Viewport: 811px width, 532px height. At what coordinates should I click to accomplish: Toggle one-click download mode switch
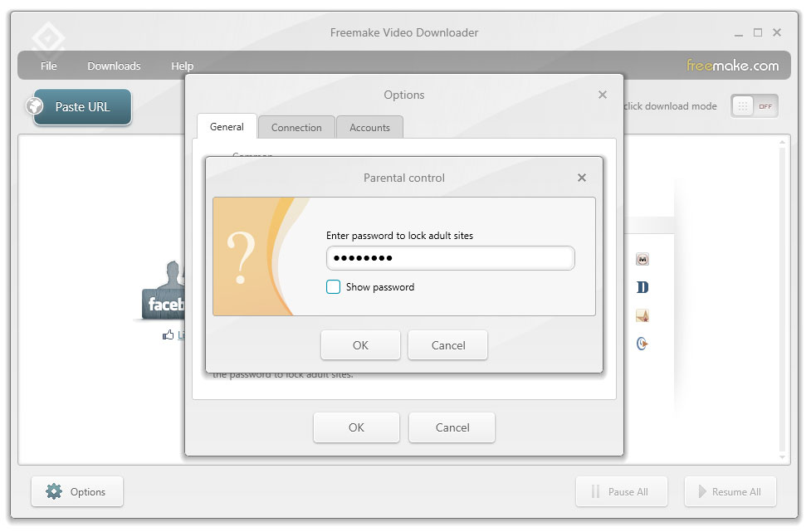754,106
